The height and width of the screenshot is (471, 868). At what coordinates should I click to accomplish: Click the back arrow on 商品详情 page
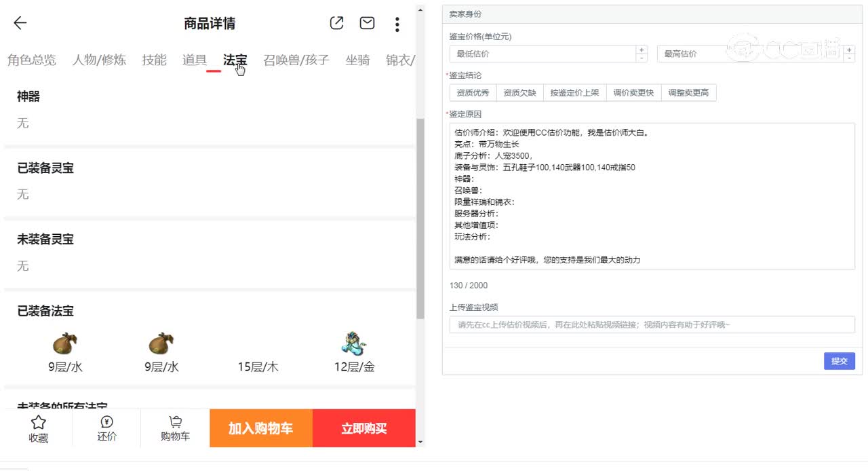click(x=20, y=23)
